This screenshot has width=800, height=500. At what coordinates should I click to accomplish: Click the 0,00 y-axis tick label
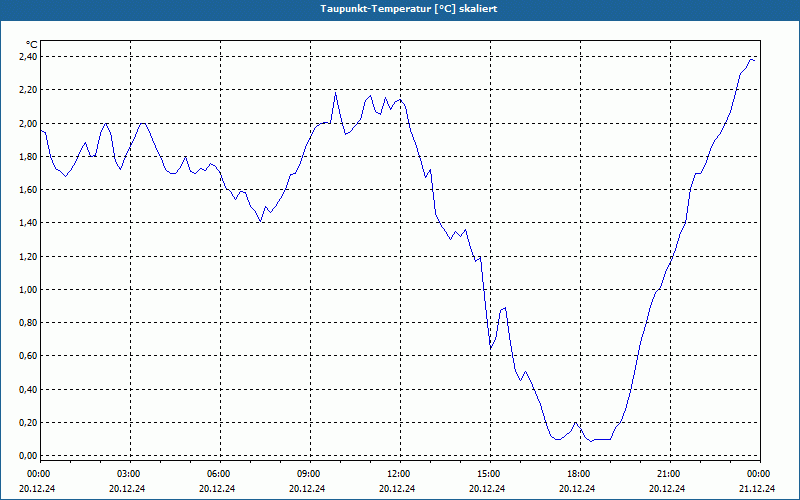click(x=28, y=456)
